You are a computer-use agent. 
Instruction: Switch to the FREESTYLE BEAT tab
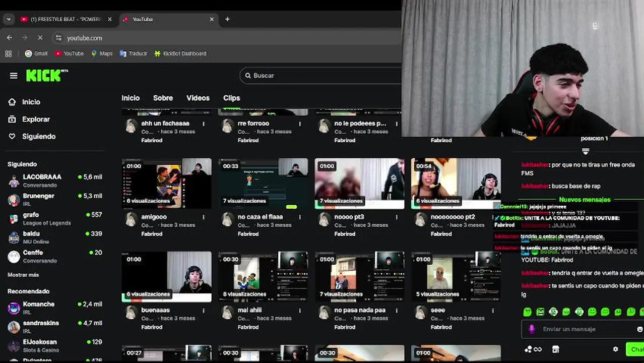[66, 19]
